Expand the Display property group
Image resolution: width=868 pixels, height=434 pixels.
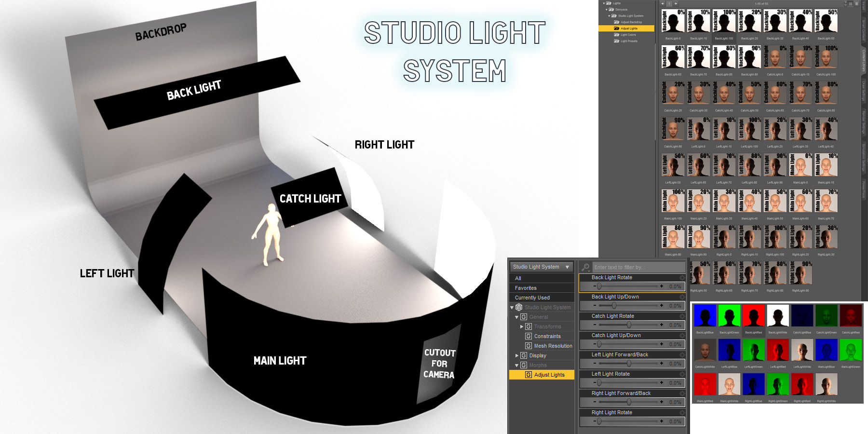pyautogui.click(x=517, y=356)
